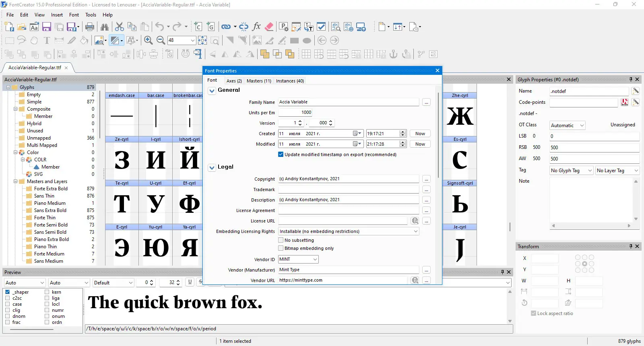Click the PDF icon beside Code-points field
Viewport: 644px width, 346px height.
pyautogui.click(x=625, y=102)
